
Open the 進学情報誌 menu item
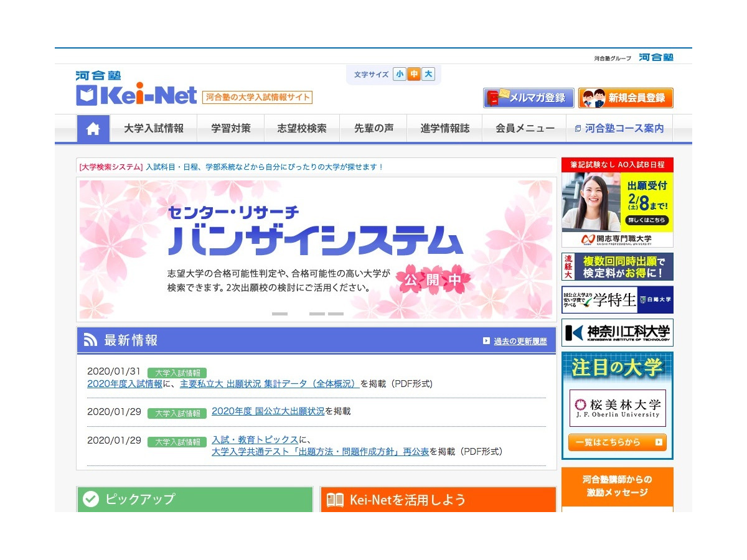click(x=444, y=129)
